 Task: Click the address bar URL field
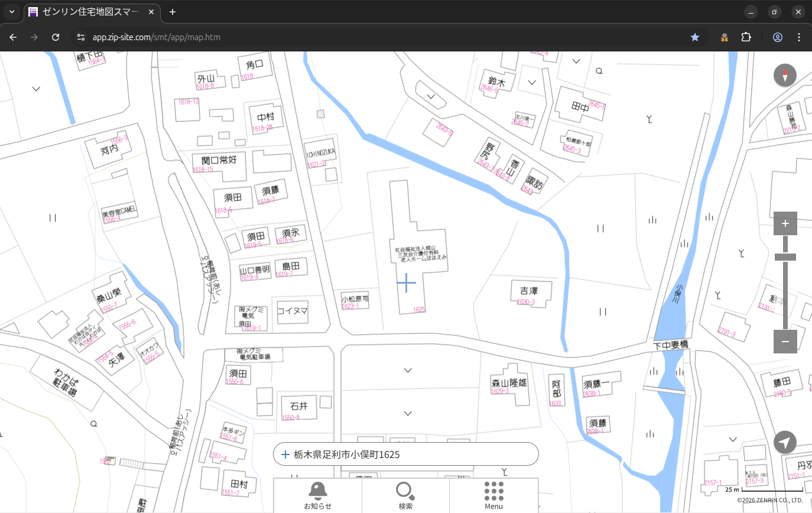355,37
